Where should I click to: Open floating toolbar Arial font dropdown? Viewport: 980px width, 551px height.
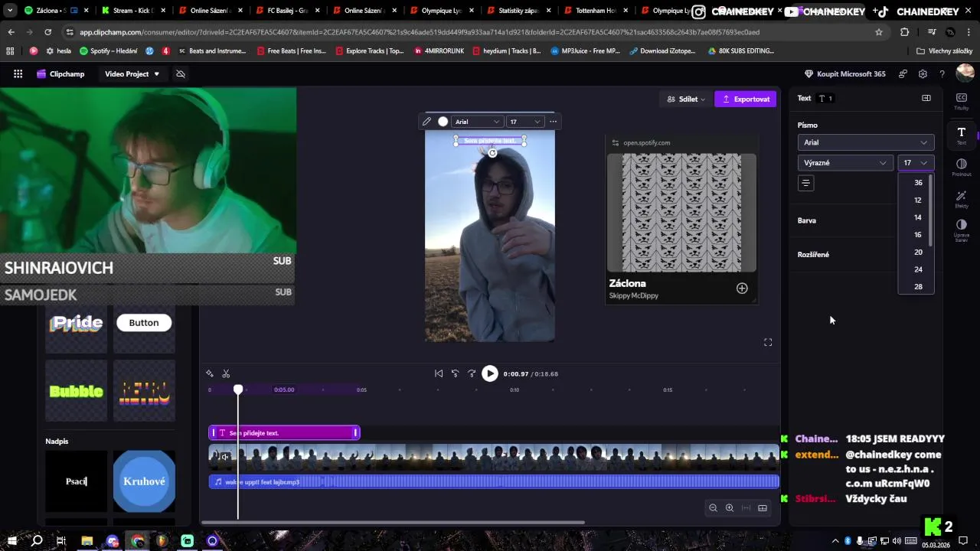pyautogui.click(x=477, y=122)
